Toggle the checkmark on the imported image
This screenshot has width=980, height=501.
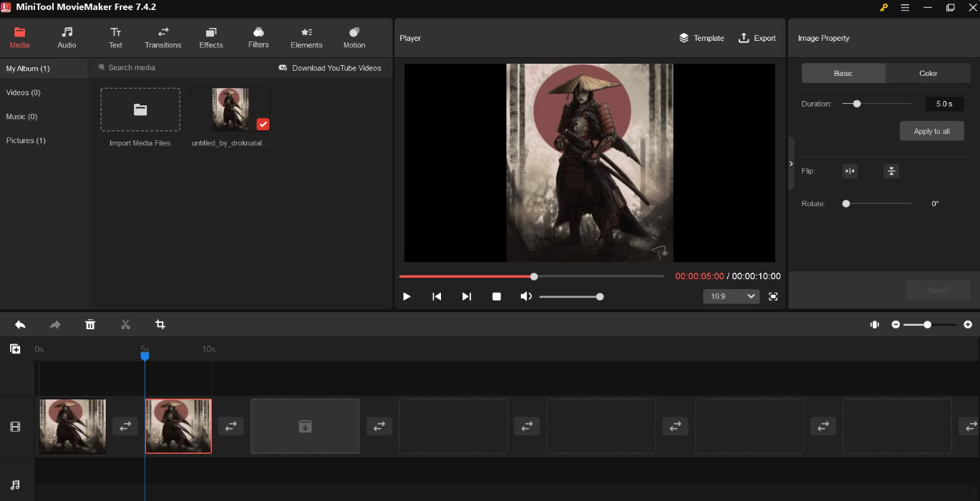point(263,124)
